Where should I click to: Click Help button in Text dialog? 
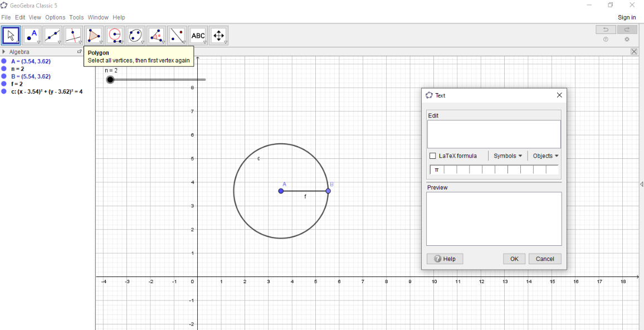tap(445, 259)
